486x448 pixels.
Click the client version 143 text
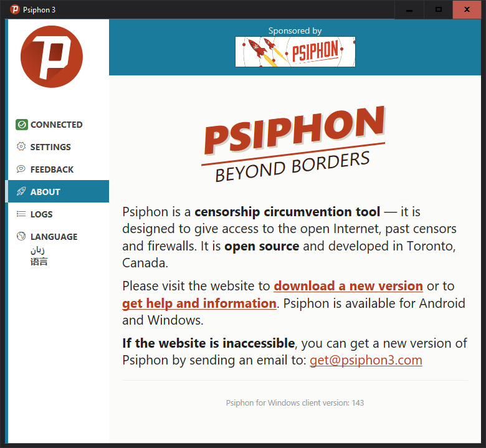(295, 403)
